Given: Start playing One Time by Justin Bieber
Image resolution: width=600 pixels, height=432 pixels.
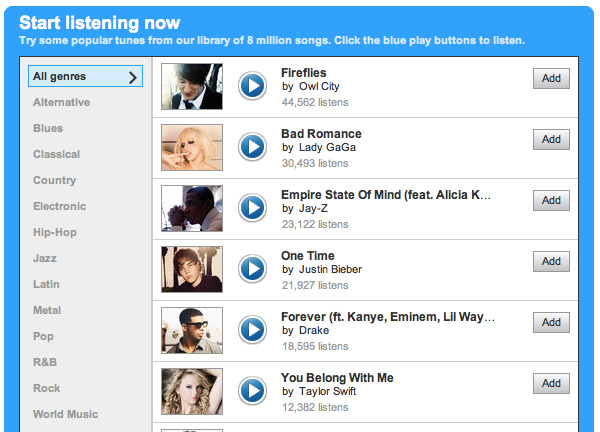Looking at the screenshot, I should [252, 268].
